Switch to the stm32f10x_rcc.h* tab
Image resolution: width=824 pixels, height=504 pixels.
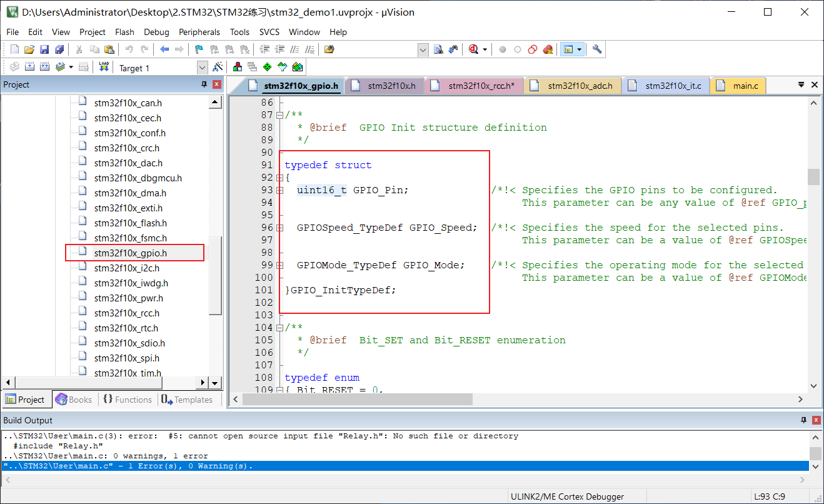[x=475, y=86]
